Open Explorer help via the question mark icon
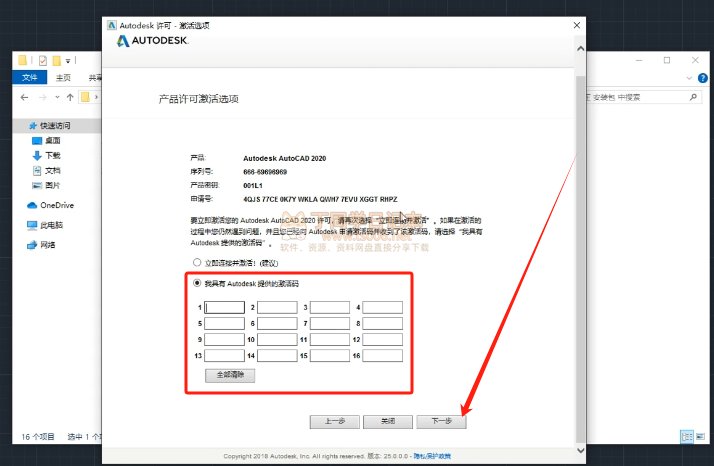 coord(703,78)
